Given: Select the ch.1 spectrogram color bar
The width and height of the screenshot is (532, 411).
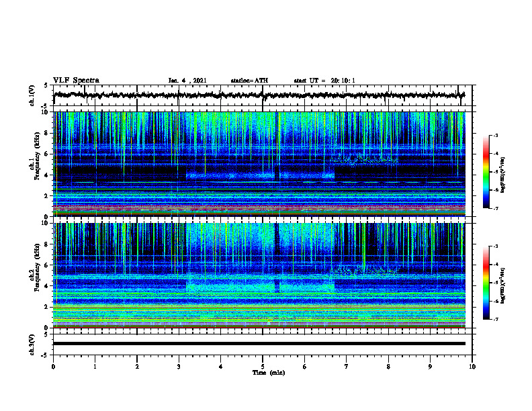Looking at the screenshot, I should (x=486, y=172).
